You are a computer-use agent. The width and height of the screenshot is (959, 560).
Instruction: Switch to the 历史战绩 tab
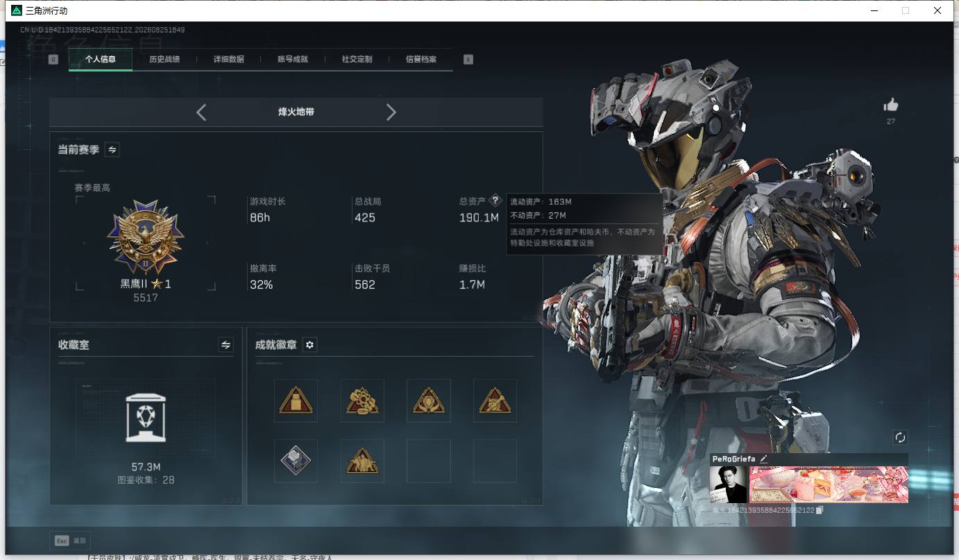[x=164, y=60]
